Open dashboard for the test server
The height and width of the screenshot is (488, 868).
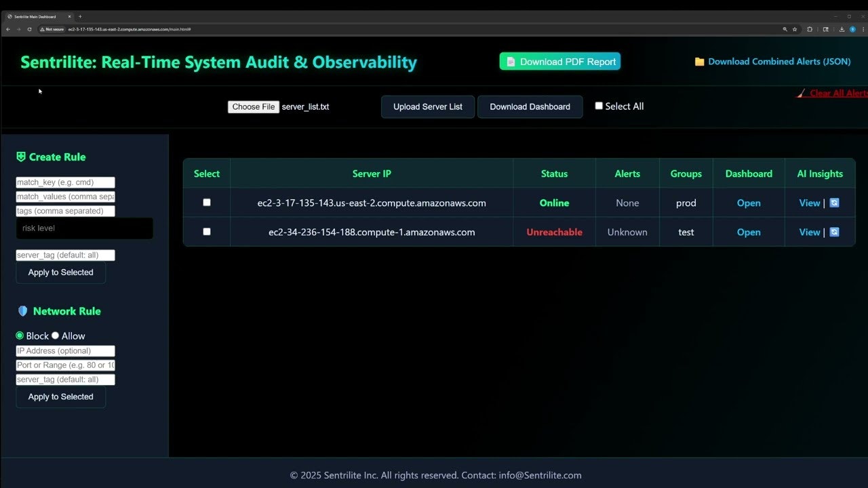point(749,232)
